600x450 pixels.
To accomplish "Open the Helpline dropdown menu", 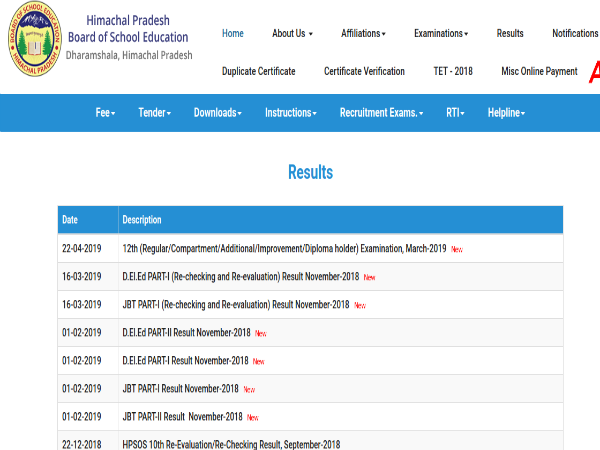I will [506, 113].
